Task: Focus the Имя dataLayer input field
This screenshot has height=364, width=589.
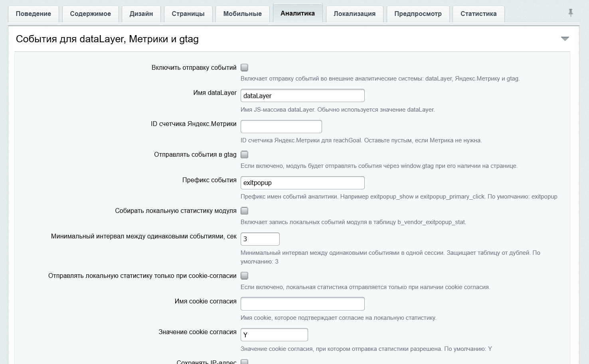Action: point(302,96)
